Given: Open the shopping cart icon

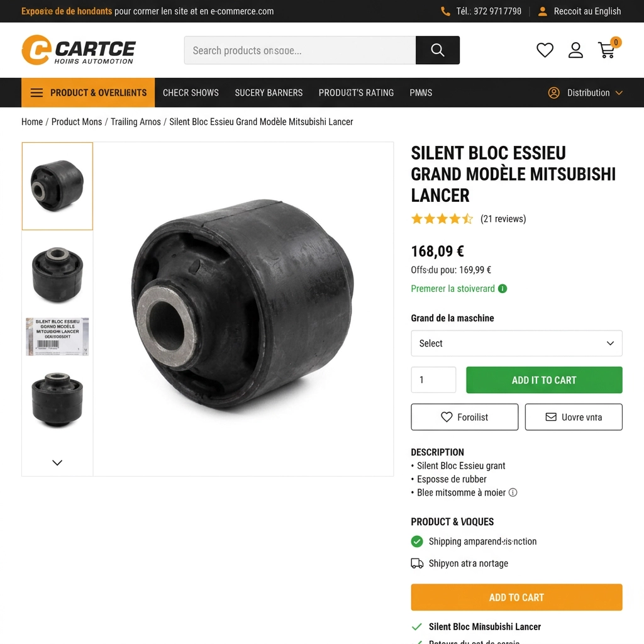Looking at the screenshot, I should tap(607, 50).
